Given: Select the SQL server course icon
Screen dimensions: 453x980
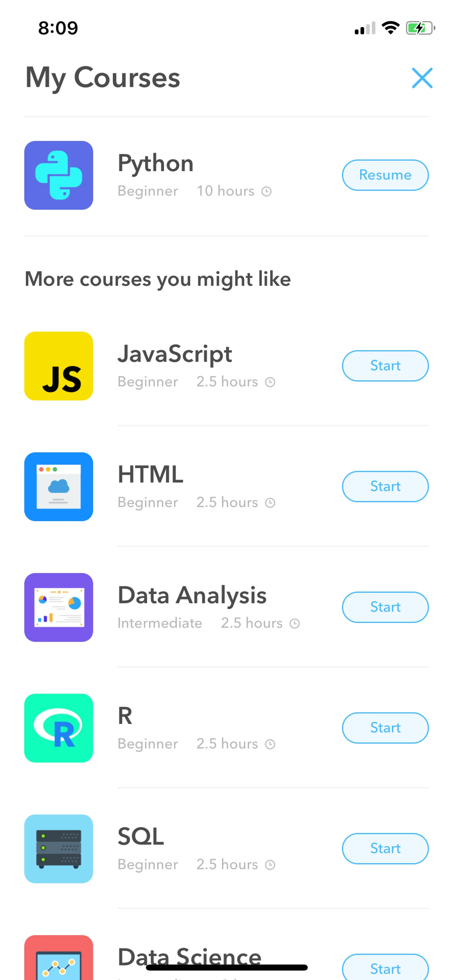Looking at the screenshot, I should (59, 848).
